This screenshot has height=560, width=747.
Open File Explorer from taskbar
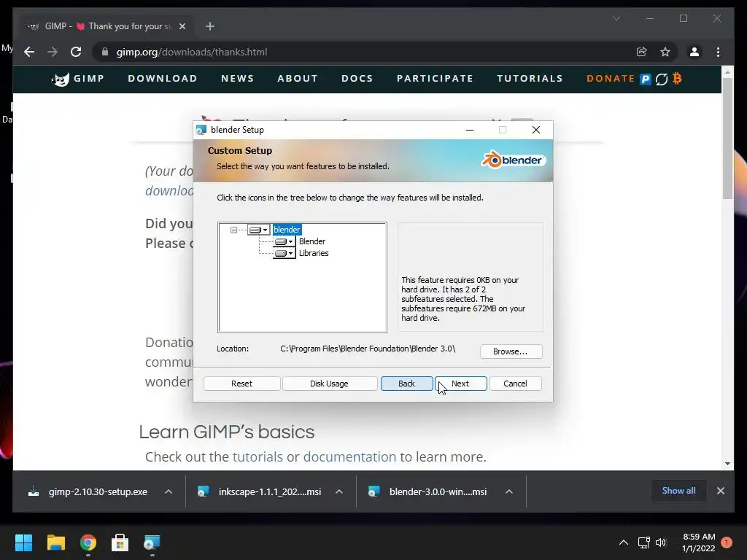(x=55, y=542)
